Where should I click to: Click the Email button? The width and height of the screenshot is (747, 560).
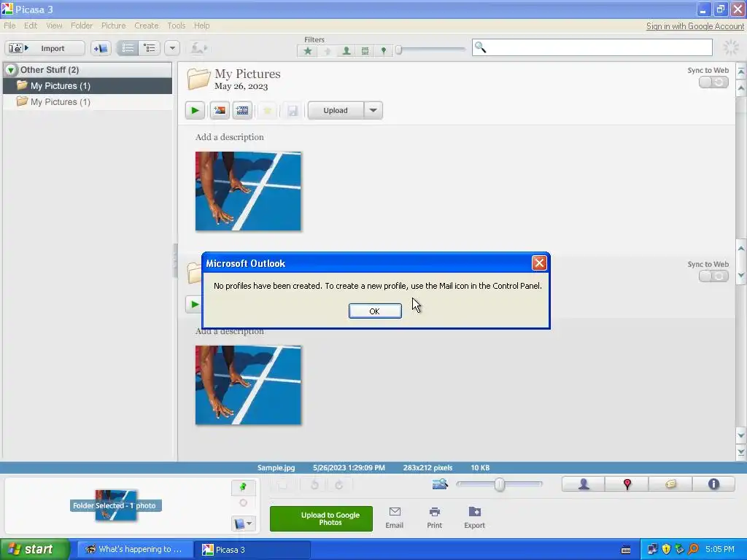click(395, 518)
